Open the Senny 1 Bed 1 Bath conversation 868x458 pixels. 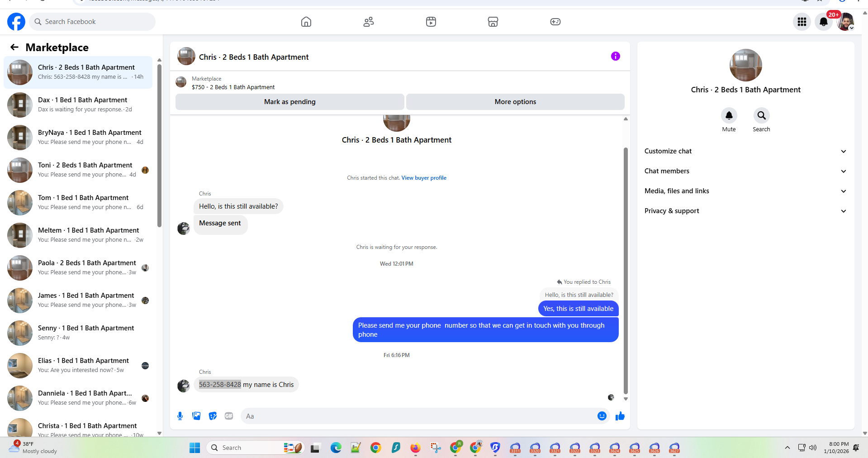(x=78, y=333)
